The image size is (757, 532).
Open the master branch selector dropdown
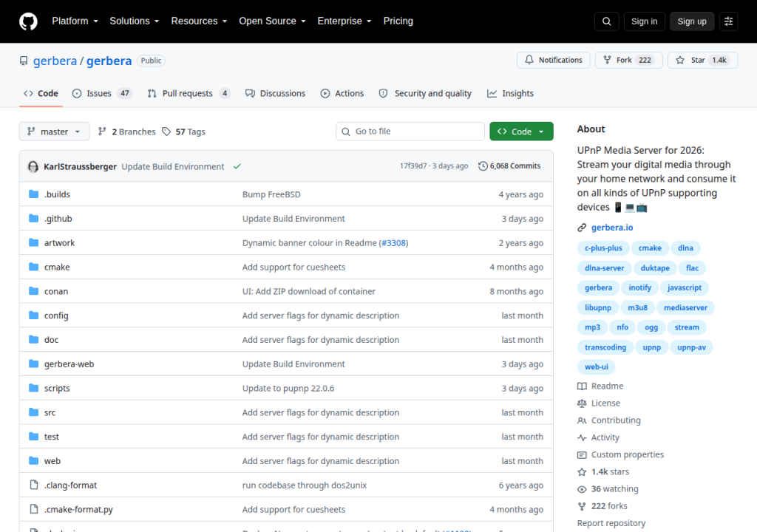click(x=54, y=132)
